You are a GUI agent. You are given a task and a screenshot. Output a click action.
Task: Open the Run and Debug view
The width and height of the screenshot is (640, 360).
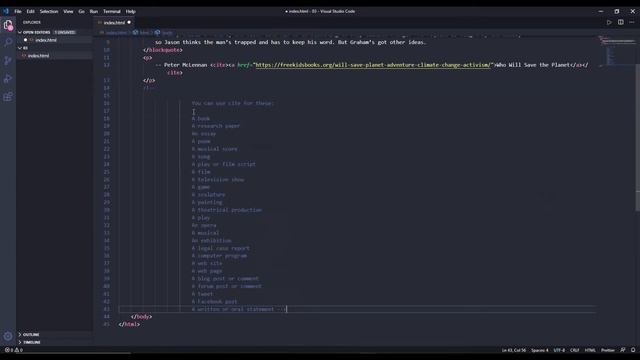[8, 78]
